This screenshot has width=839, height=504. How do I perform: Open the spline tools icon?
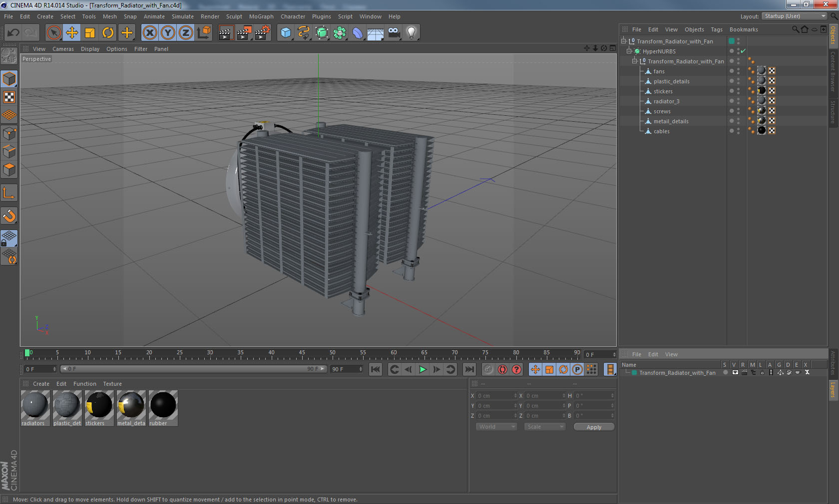pyautogui.click(x=304, y=33)
